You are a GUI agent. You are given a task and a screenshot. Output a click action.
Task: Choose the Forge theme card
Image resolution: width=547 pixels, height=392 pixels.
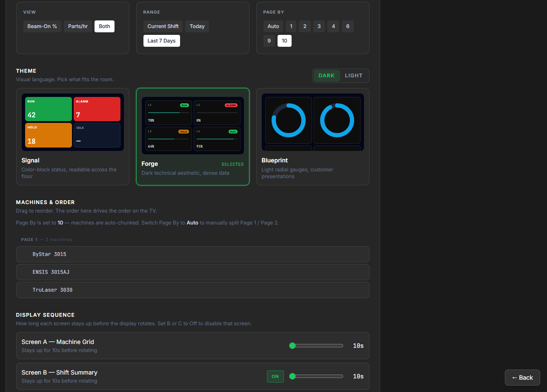coord(193,136)
